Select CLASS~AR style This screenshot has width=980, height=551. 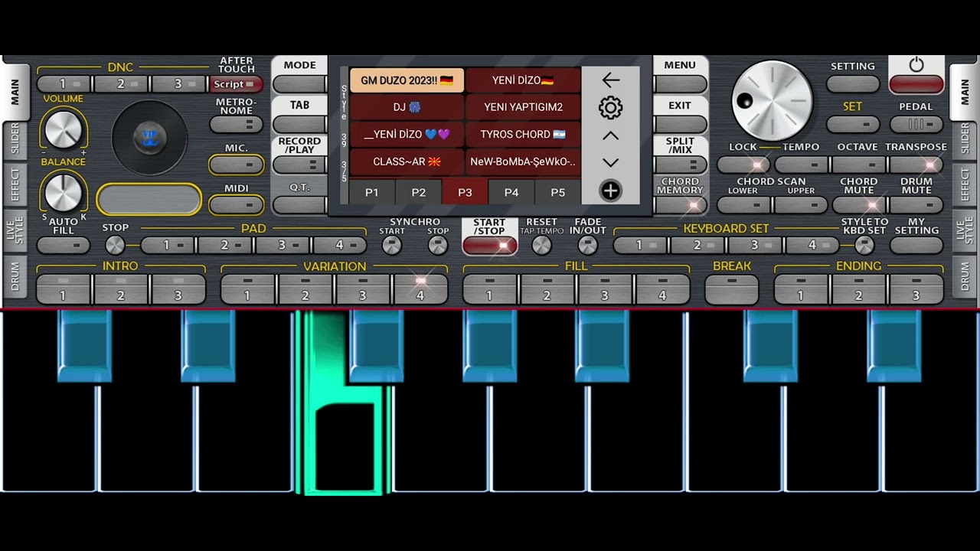(x=407, y=161)
